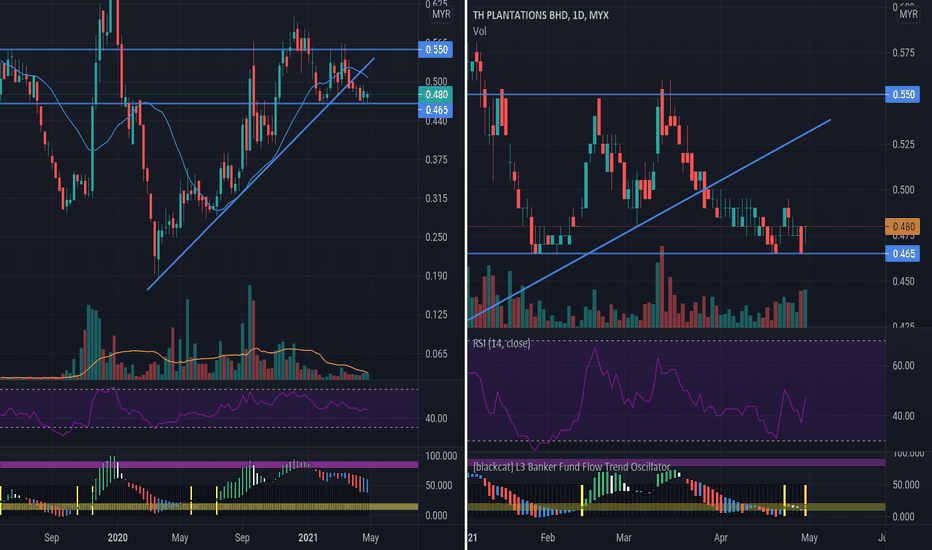Screen dimensions: 932x550
Task: Click the 0.065 value on the left price axis
Action: click(x=437, y=354)
